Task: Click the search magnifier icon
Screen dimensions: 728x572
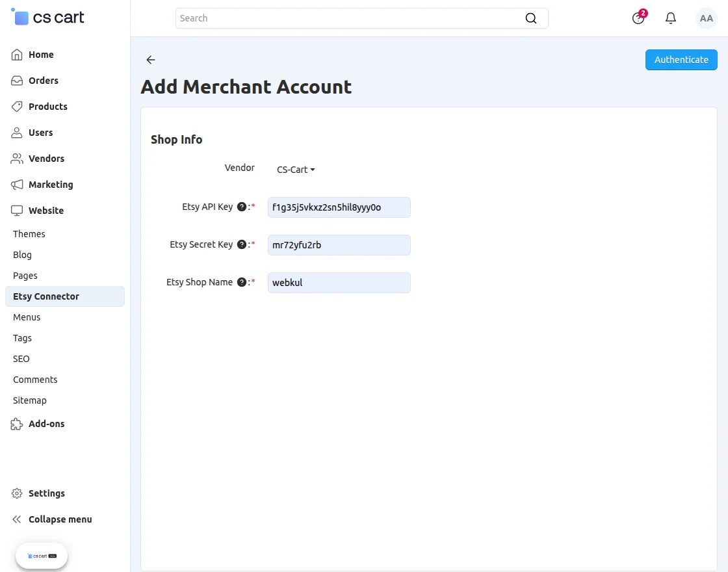Action: tap(530, 18)
